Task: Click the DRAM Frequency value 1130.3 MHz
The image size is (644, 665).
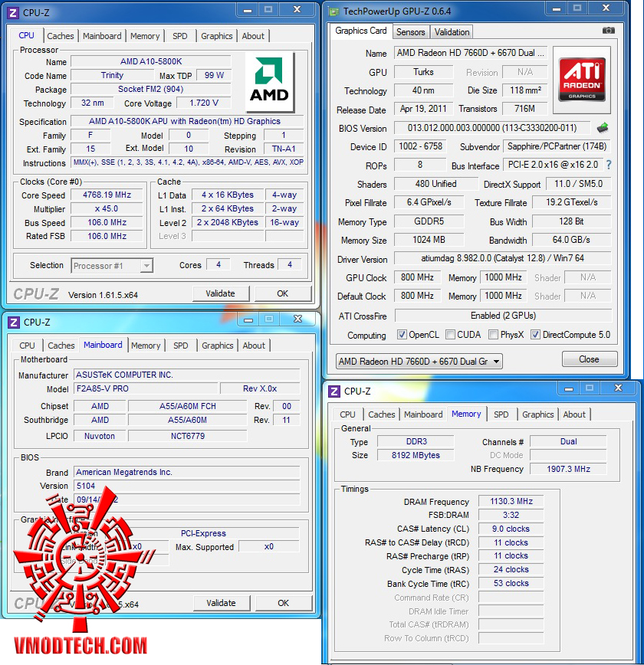Action: click(x=511, y=501)
